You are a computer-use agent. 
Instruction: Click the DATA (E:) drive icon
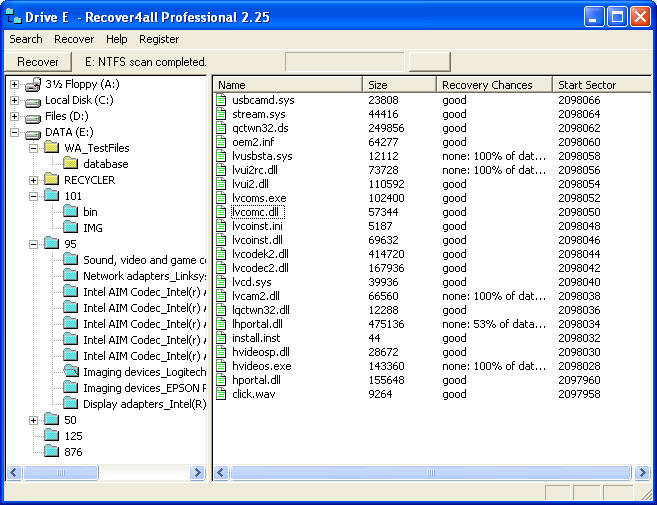coord(33,133)
